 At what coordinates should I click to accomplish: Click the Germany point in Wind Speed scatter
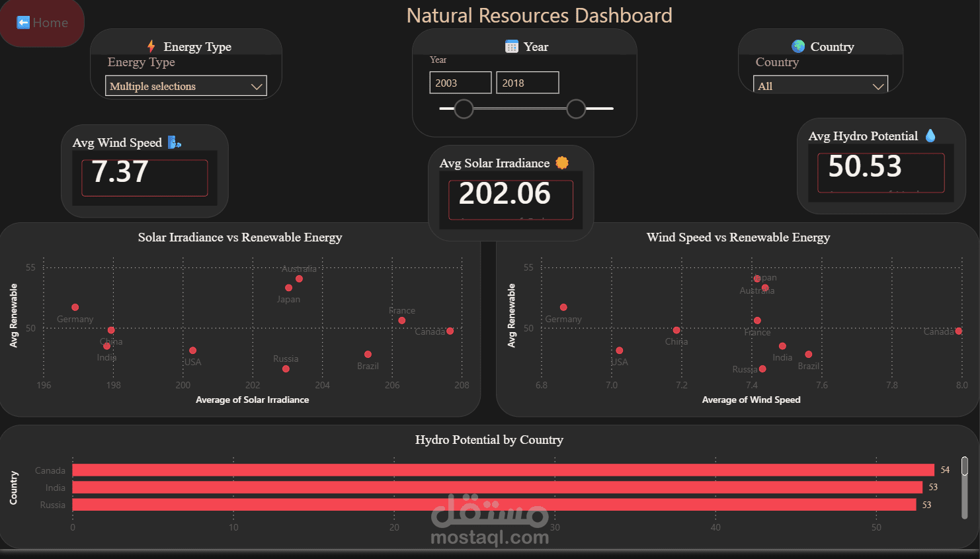563,308
